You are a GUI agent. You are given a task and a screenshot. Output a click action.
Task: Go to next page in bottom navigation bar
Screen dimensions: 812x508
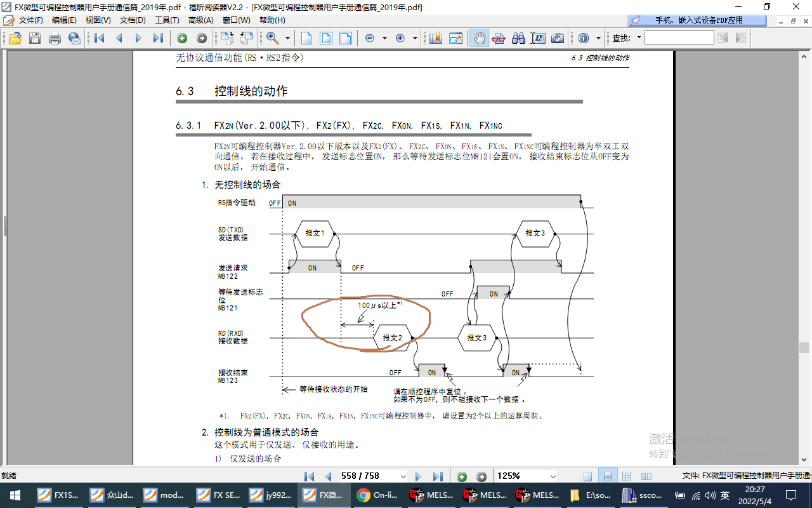(418, 476)
